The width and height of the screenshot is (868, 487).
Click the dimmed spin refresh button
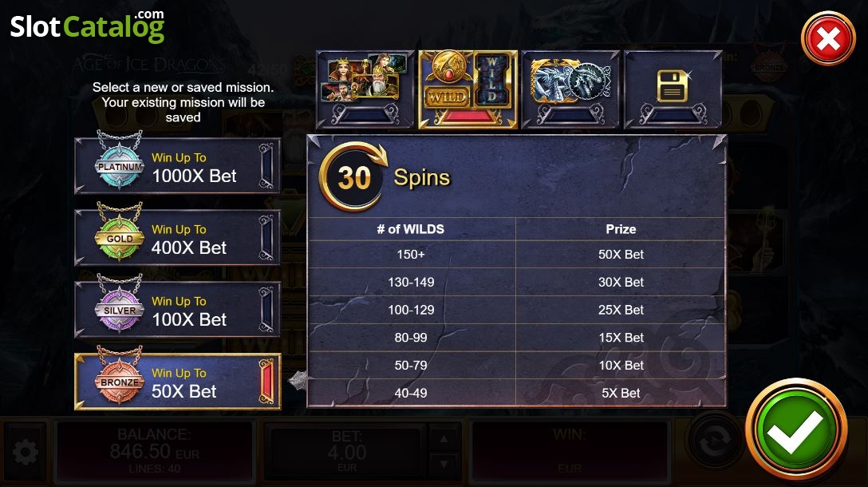[713, 442]
